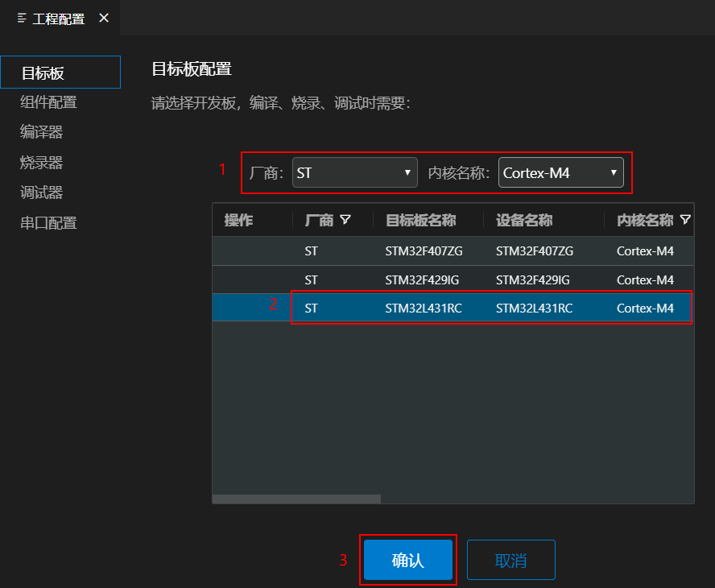Viewport: 715px width, 588px height.
Task: Click the 厂商 column header label
Action: [319, 221]
